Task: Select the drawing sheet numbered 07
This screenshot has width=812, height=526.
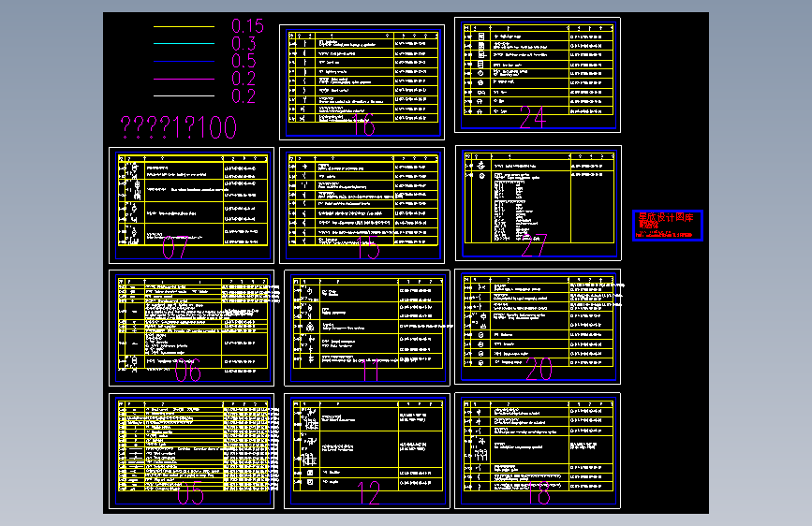Action: [x=192, y=206]
